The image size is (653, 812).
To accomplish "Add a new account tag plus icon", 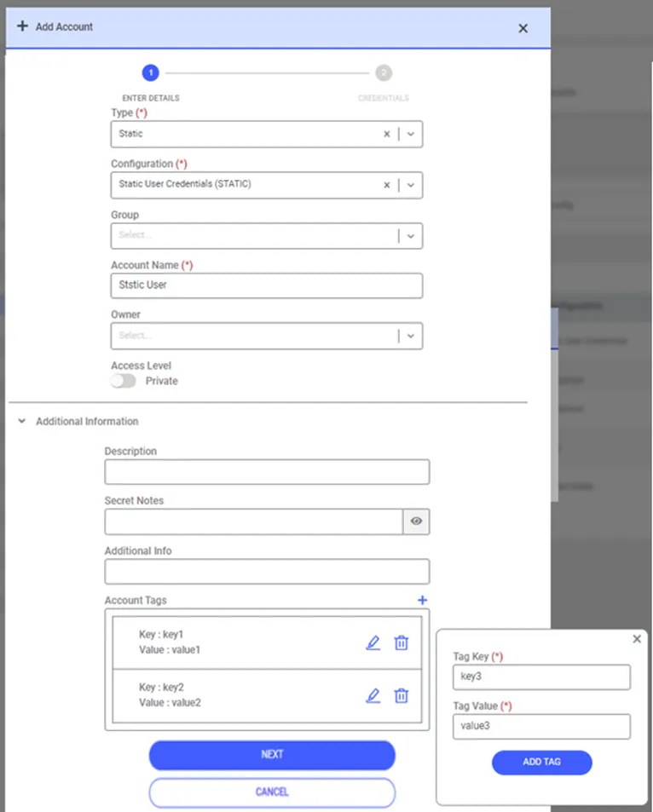I will pos(422,600).
